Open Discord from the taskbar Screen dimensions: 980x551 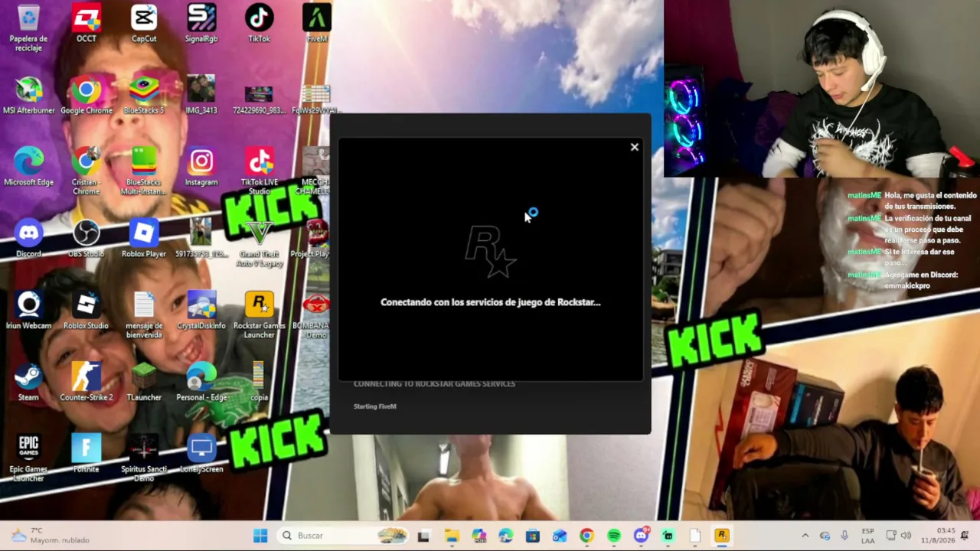tap(641, 536)
